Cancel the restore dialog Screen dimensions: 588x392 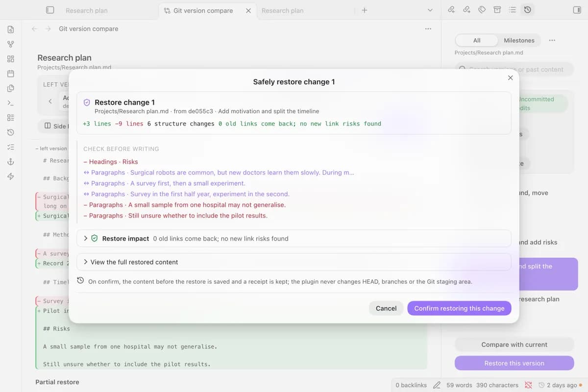386,308
